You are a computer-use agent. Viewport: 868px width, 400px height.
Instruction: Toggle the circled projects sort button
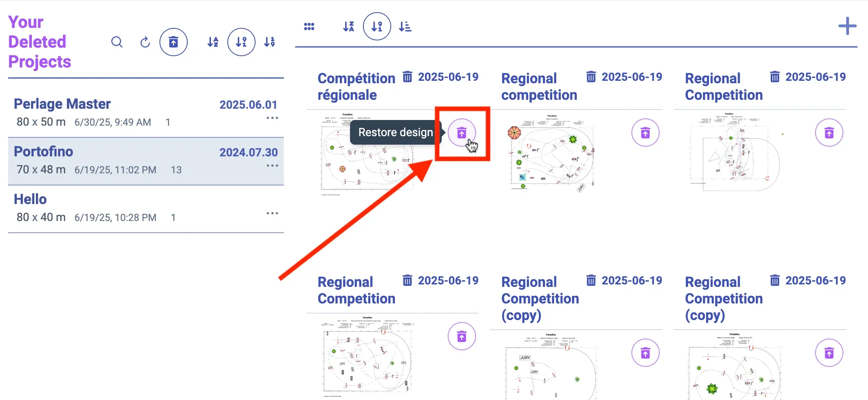click(x=241, y=42)
